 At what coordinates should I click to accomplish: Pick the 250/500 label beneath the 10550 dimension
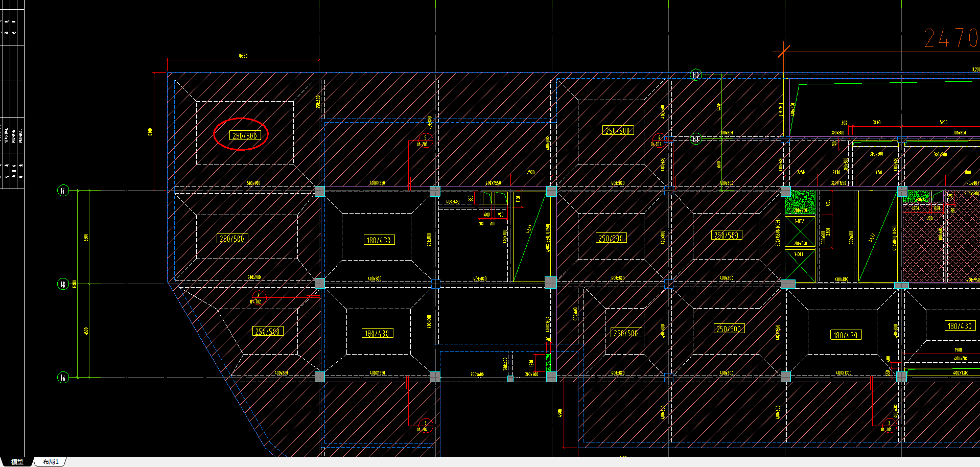pyautogui.click(x=245, y=135)
